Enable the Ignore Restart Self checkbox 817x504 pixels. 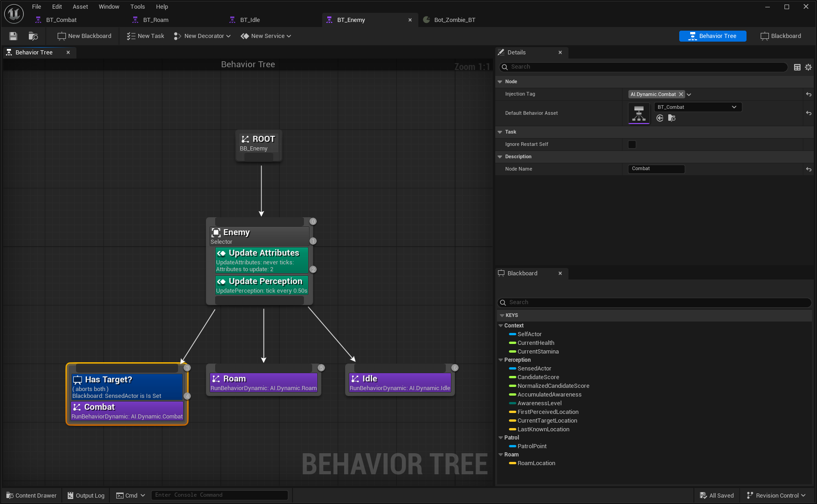[632, 144]
